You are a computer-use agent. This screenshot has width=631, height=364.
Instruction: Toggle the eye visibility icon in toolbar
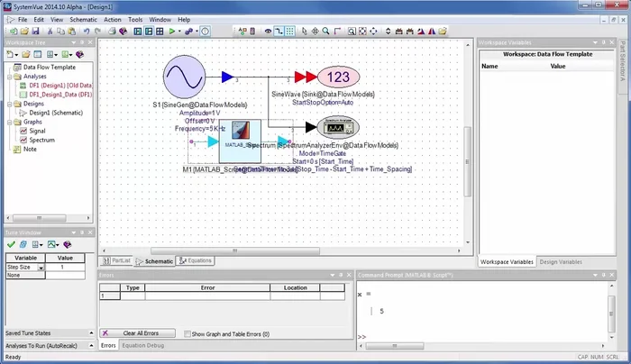pyautogui.click(x=268, y=32)
